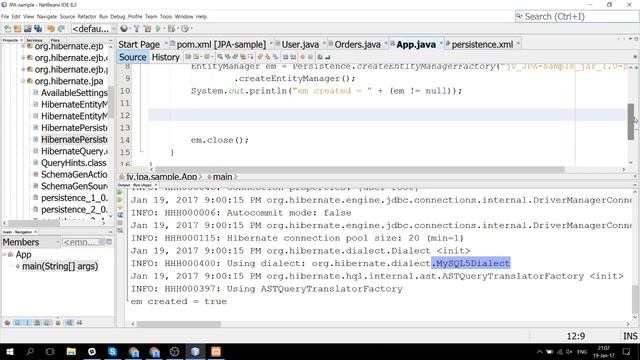Click the Save All toolbar icon
The height and width of the screenshot is (360, 640).
click(x=38, y=29)
